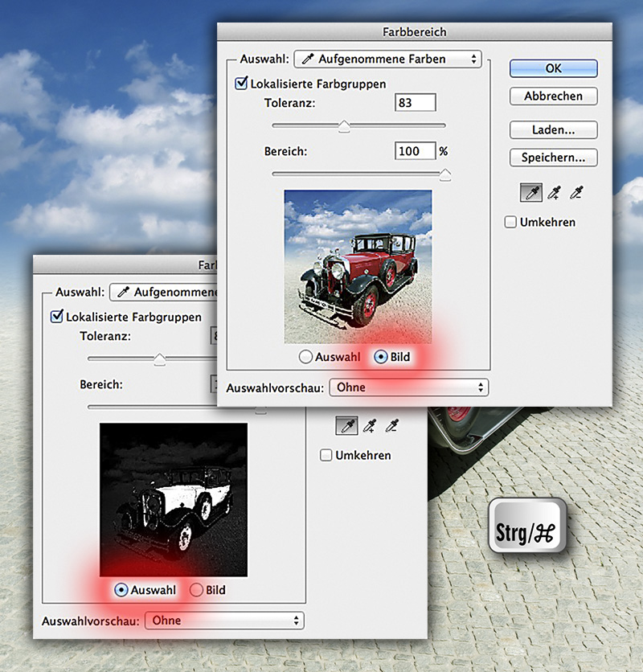Screen dimensions: 643x672
Task: Click the Laden... button
Action: [554, 130]
